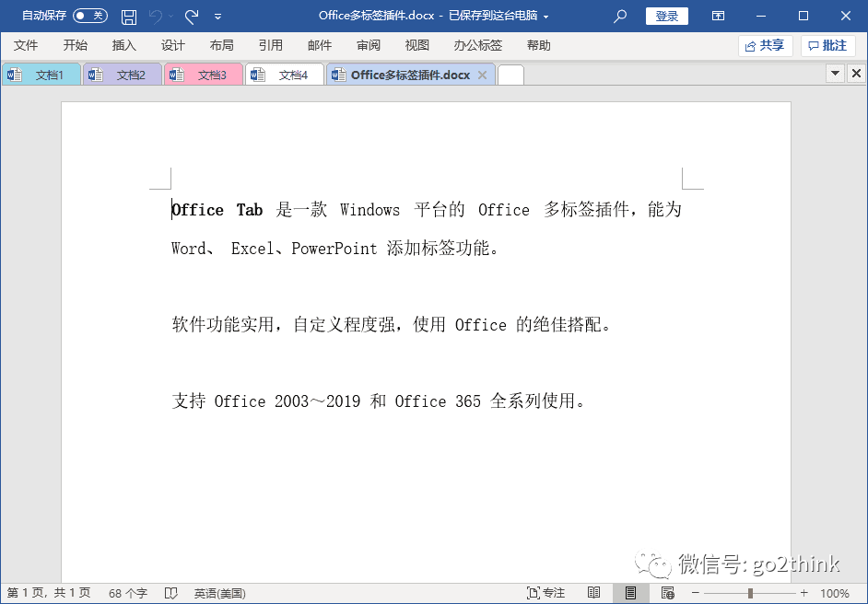The width and height of the screenshot is (868, 604).
Task: Enable 专注 focus mode
Action: click(545, 594)
